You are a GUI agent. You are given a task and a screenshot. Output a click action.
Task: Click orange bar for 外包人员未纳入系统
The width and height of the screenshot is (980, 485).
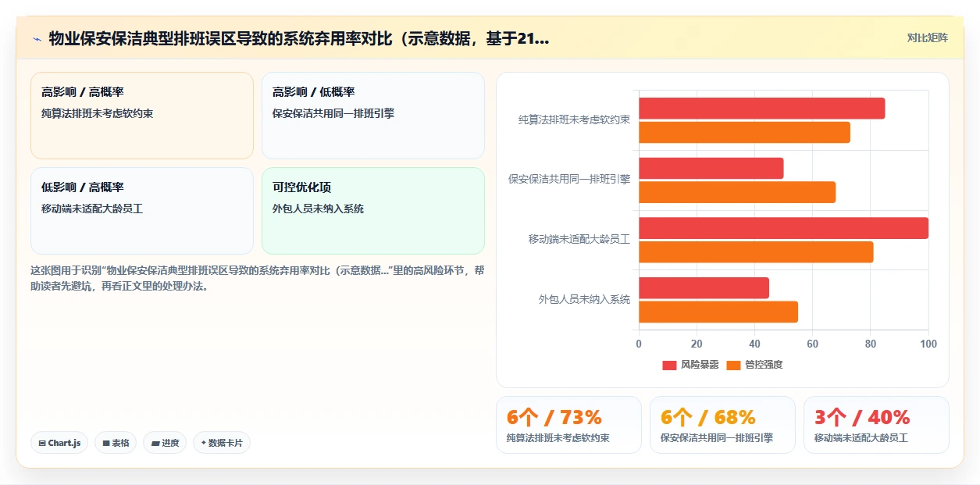[x=718, y=312]
